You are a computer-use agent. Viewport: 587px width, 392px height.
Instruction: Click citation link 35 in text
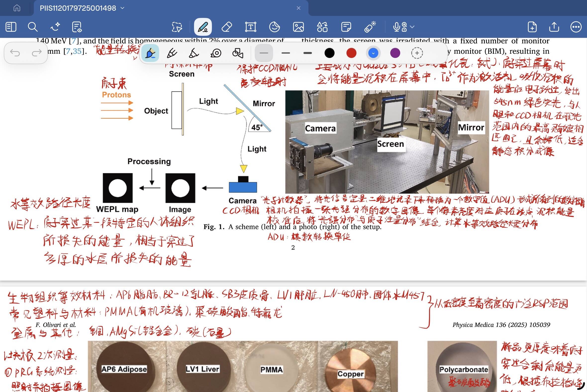pos(77,51)
